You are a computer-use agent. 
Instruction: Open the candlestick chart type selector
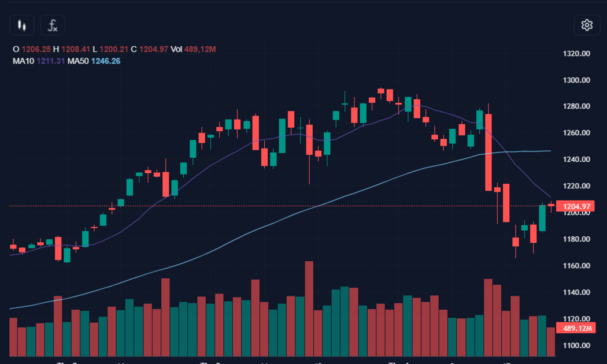click(x=22, y=25)
